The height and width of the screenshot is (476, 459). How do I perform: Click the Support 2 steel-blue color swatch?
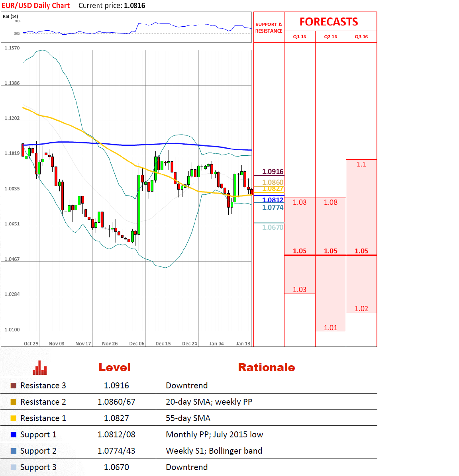tap(14, 451)
